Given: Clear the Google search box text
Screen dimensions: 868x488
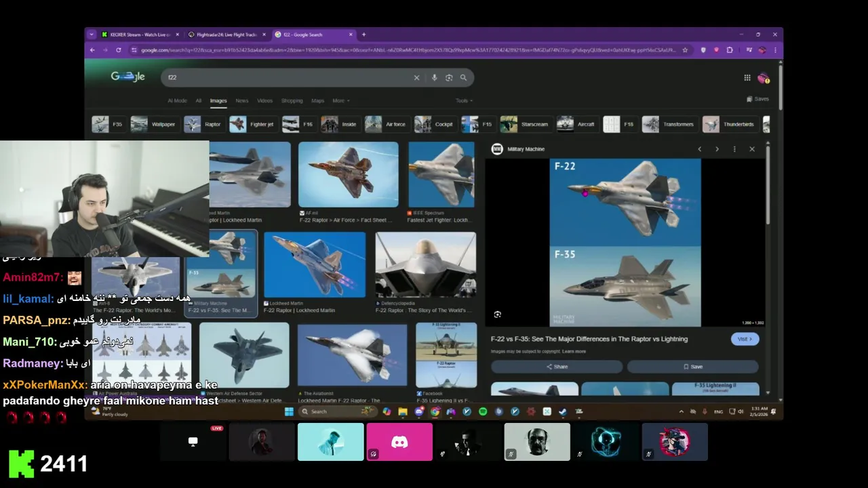Looking at the screenshot, I should (416, 77).
